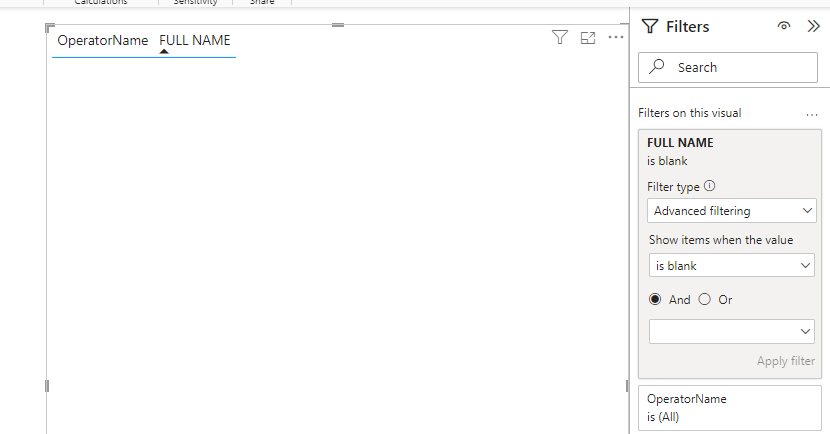Click Apply filter
The height and width of the screenshot is (434, 830).
pos(786,361)
